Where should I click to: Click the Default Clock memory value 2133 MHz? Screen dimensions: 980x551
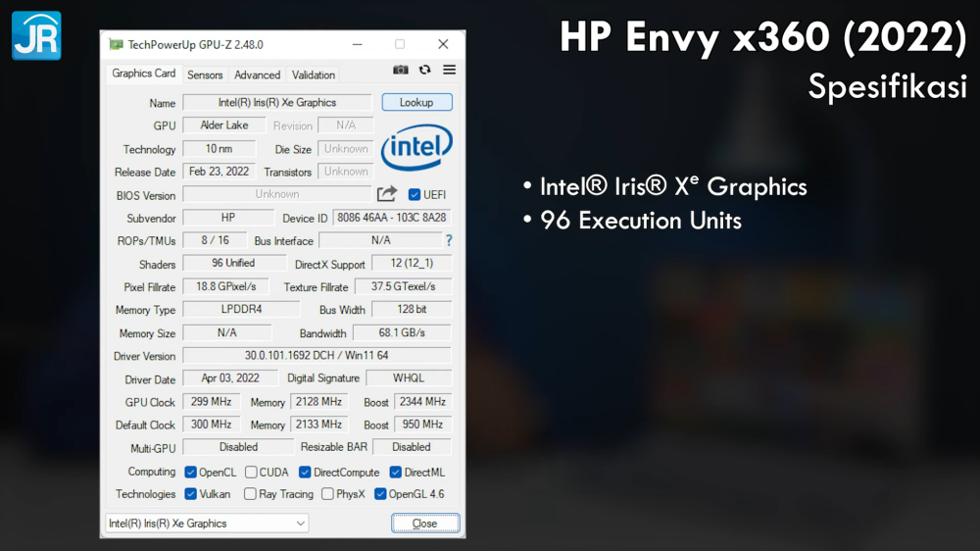pyautogui.click(x=318, y=425)
